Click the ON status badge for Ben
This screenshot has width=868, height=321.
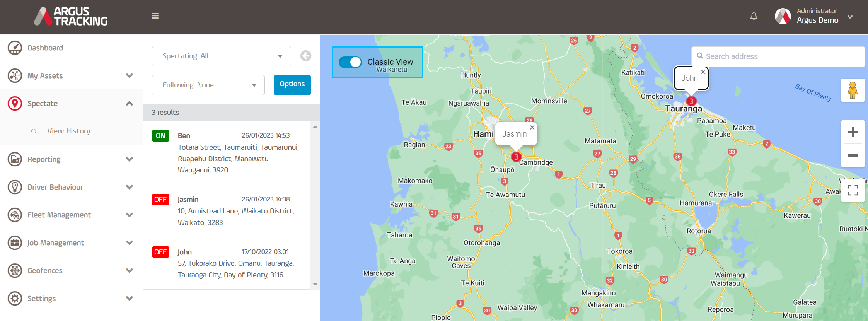click(160, 136)
